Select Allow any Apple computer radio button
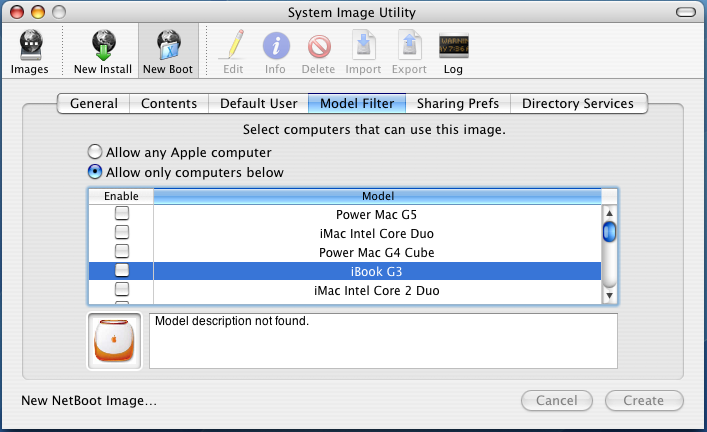The width and height of the screenshot is (707, 432). [x=95, y=152]
